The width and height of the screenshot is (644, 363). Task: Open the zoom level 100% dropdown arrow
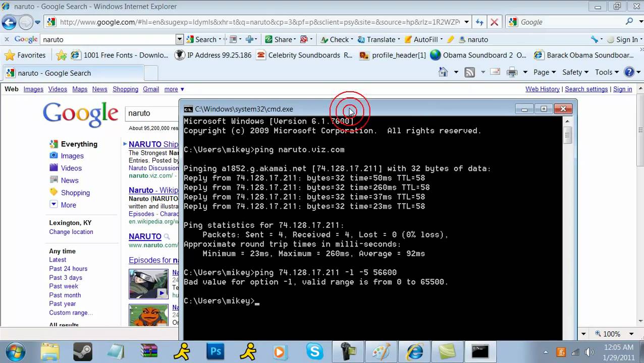pyautogui.click(x=631, y=334)
